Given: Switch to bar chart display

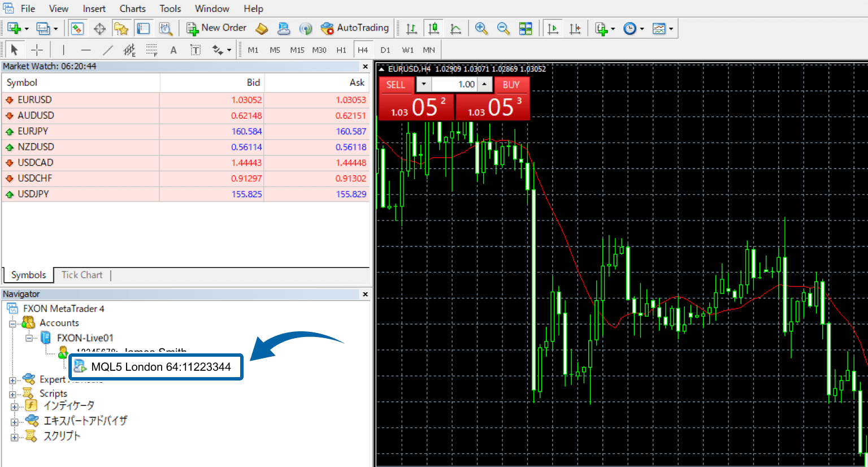Looking at the screenshot, I should point(412,28).
